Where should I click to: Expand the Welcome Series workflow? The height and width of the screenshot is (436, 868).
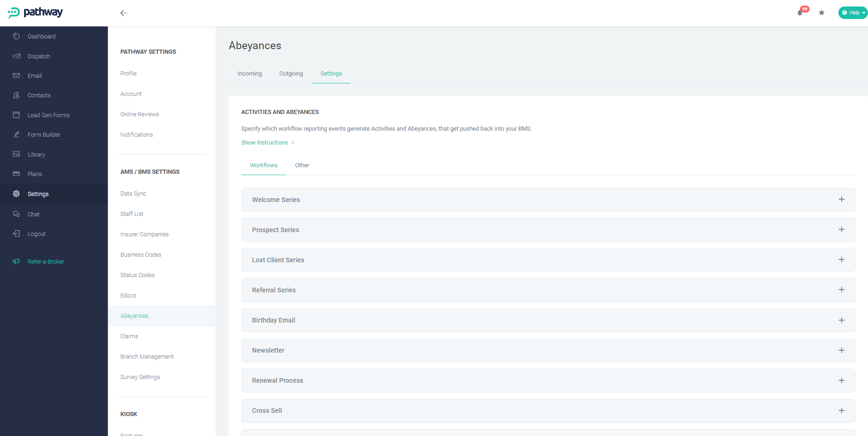(842, 199)
